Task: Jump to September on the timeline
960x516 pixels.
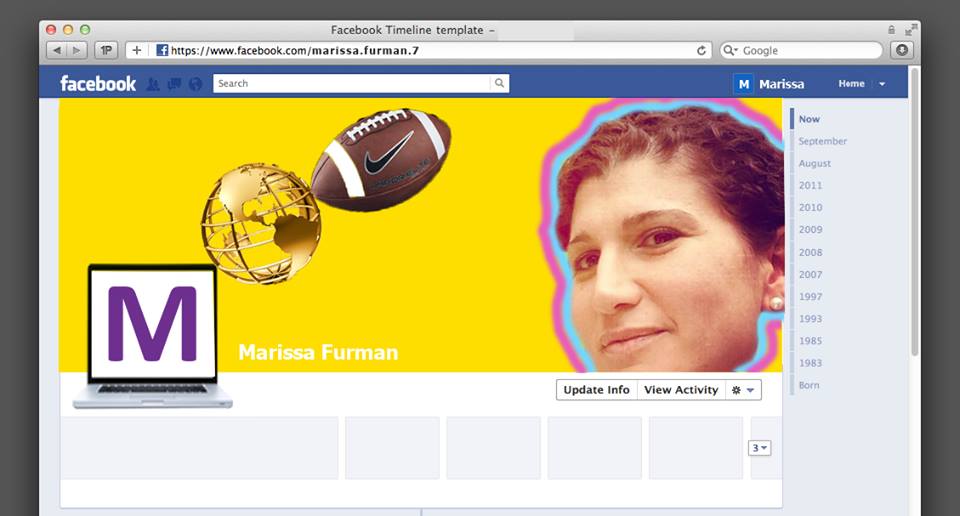Action: coord(823,141)
